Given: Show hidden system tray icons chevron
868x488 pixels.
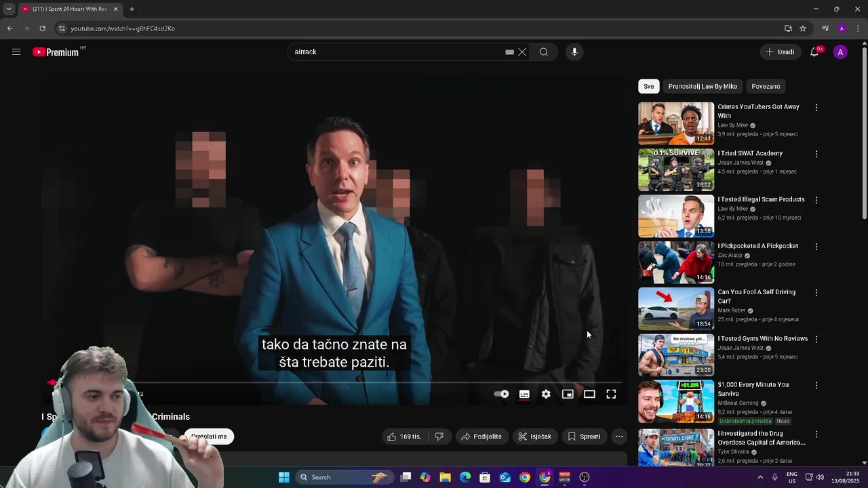Looking at the screenshot, I should 759,477.
